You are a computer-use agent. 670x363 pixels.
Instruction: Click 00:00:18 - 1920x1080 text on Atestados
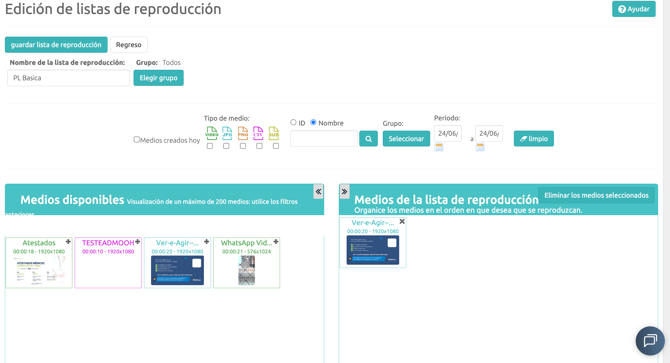pos(39,252)
